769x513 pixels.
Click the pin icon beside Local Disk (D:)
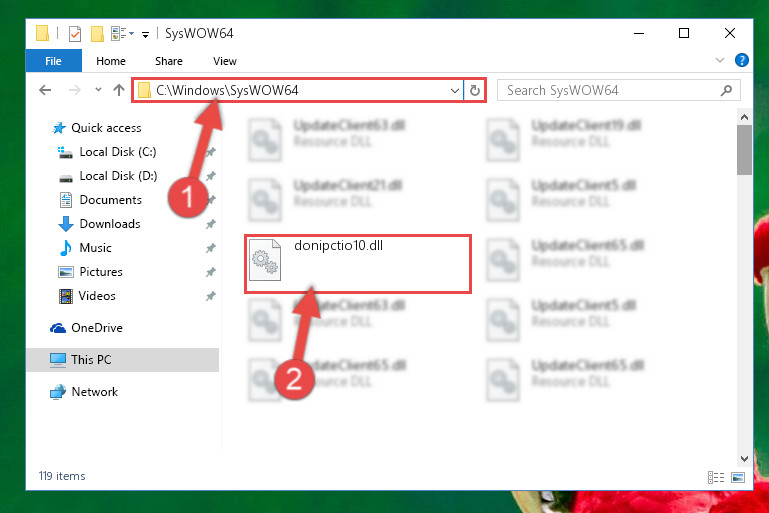click(210, 176)
